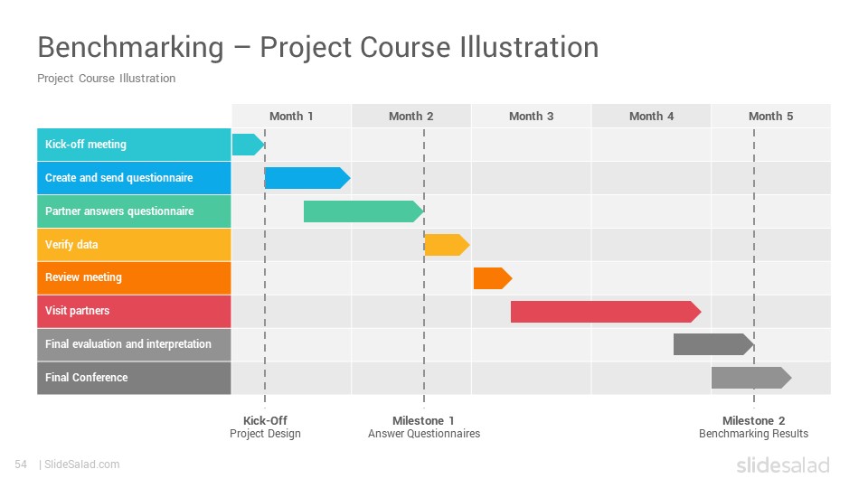The width and height of the screenshot is (868, 488).
Task: Click the Verify data task label
Action: (x=134, y=245)
